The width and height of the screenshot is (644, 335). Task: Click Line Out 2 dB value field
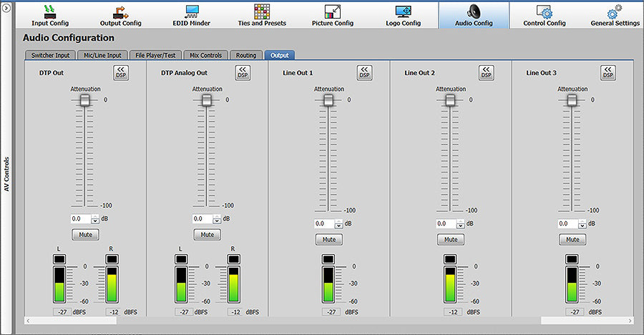pos(447,224)
